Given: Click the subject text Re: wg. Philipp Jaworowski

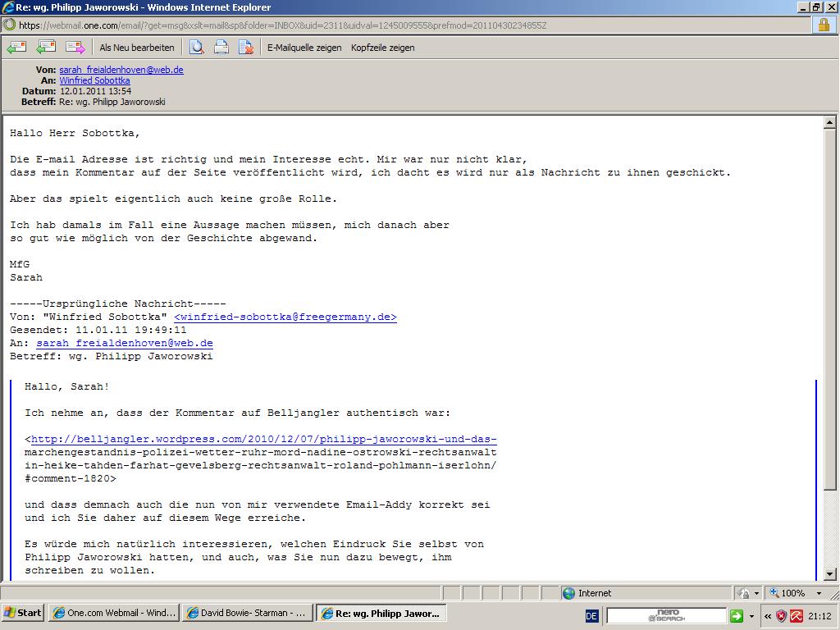Looking at the screenshot, I should click(x=112, y=102).
